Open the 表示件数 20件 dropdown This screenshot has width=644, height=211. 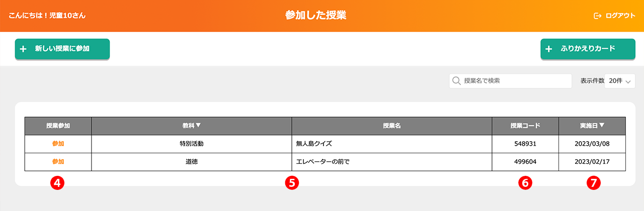coord(619,81)
